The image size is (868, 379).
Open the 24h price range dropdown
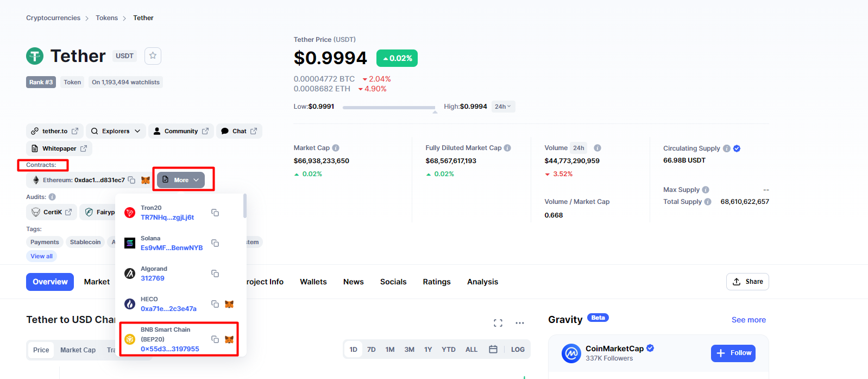[x=503, y=107]
